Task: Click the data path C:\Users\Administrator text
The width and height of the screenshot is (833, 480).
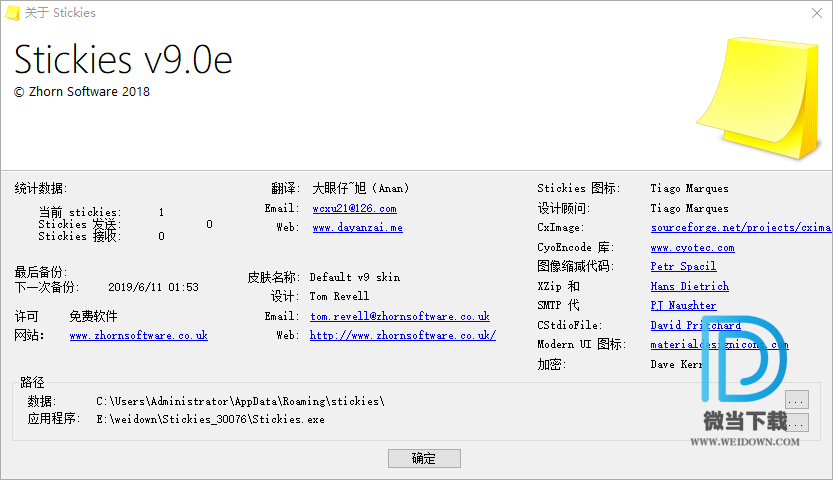Action: pyautogui.click(x=240, y=401)
